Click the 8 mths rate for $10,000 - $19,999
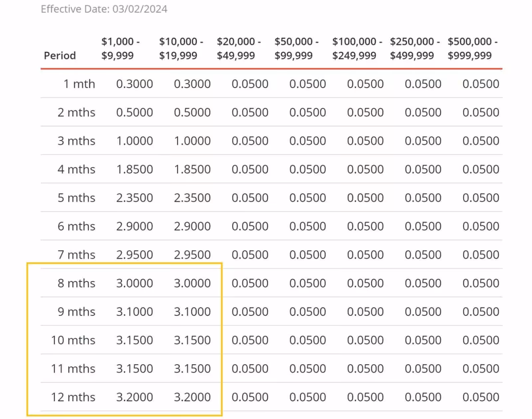Screen dimensions: 532x419 tap(192, 283)
